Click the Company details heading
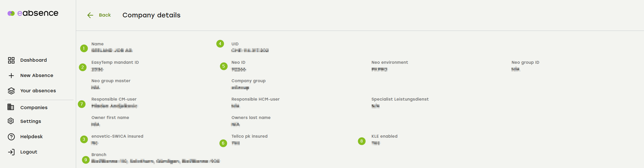 [x=151, y=15]
